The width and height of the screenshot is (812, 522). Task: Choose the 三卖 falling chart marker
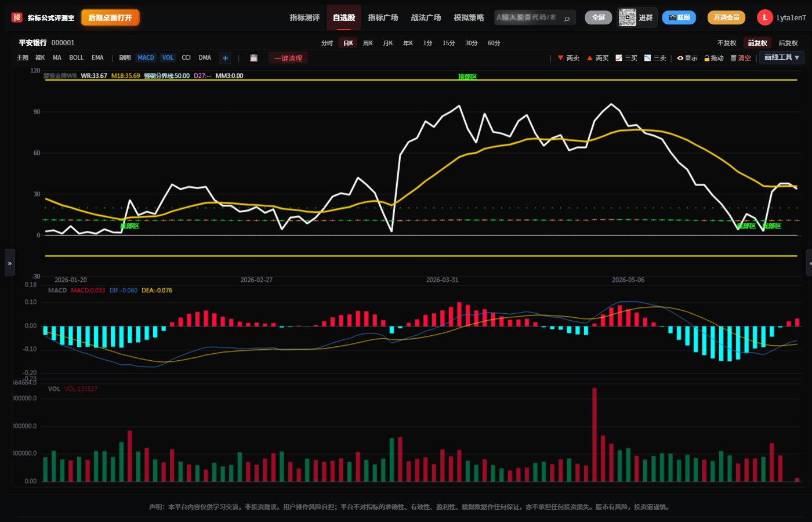click(655, 58)
